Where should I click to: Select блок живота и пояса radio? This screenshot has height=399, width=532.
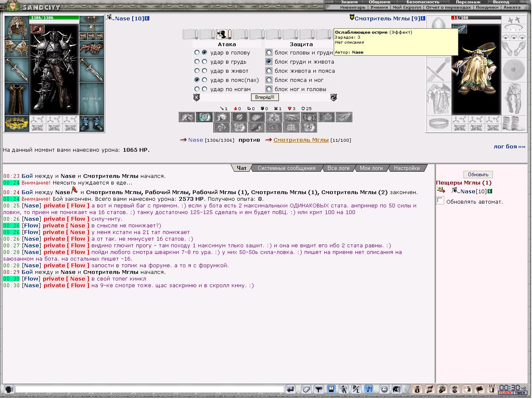[x=269, y=71]
